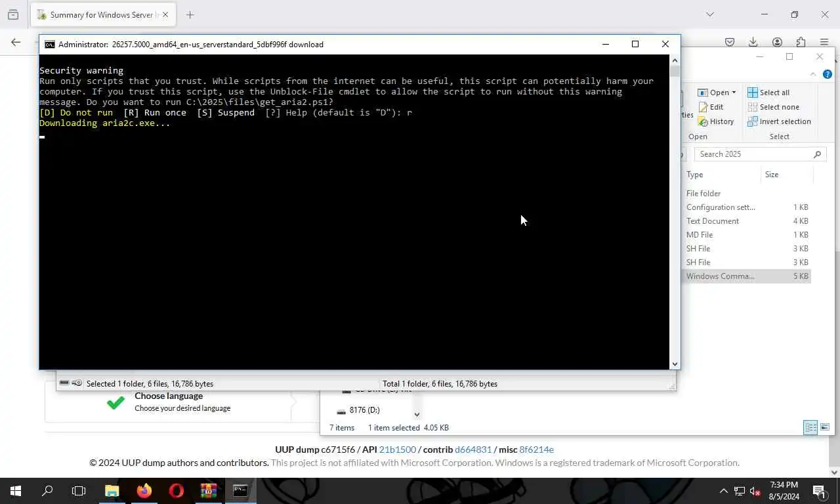
Task: Open misc commit link 8f6214e
Action: coord(537,450)
